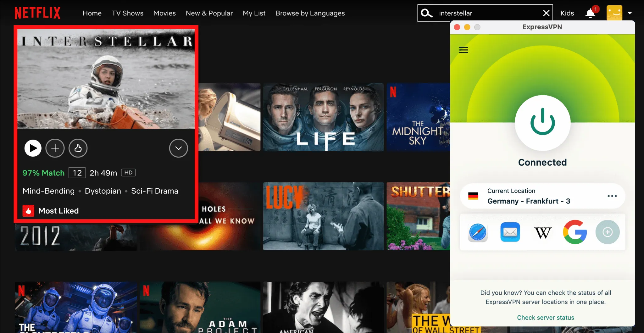Click the Dystopian genre tag
Screen dimensions: 644x333
(103, 191)
